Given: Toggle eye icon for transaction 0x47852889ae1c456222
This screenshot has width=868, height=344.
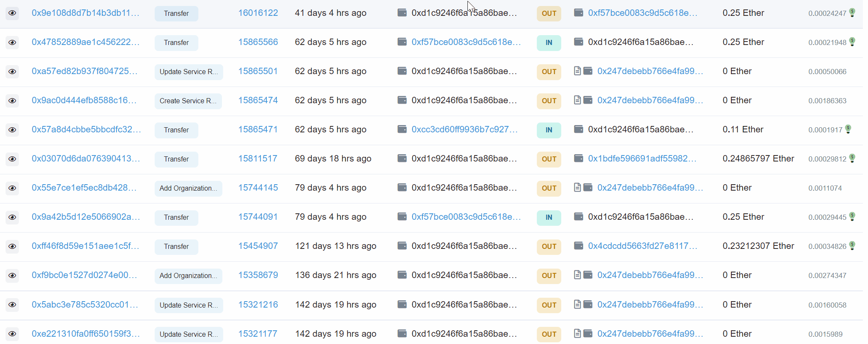Looking at the screenshot, I should (12, 42).
